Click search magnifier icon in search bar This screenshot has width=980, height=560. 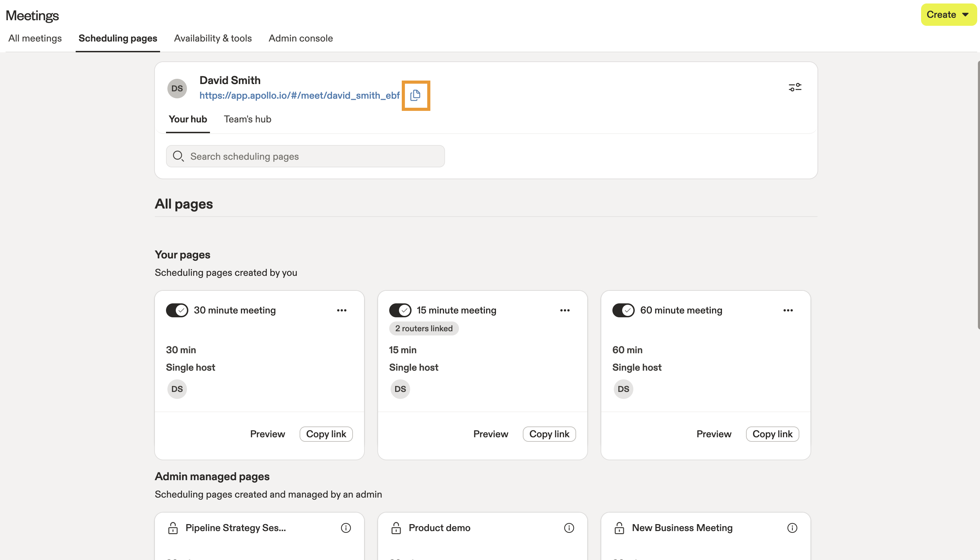click(x=178, y=156)
